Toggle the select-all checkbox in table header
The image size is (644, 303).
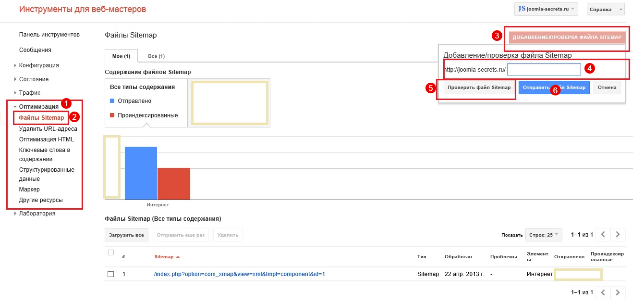coord(111,253)
